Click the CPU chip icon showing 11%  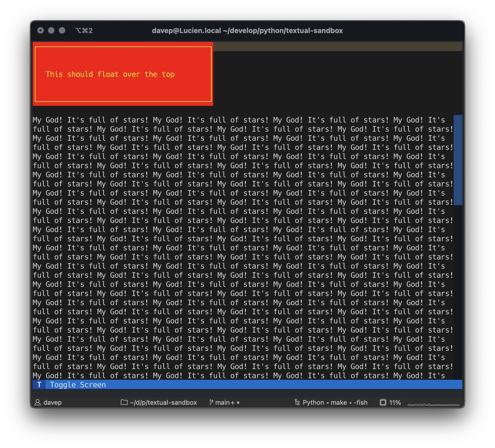[383, 402]
